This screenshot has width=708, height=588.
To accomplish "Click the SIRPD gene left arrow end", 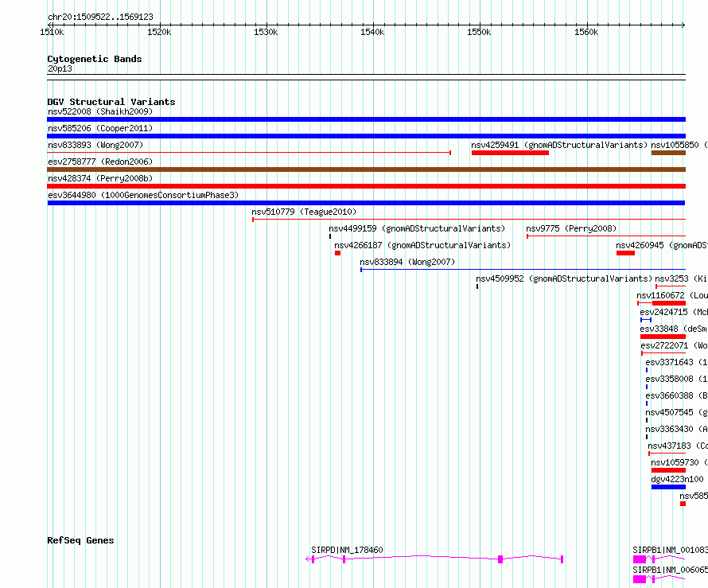I will point(308,559).
